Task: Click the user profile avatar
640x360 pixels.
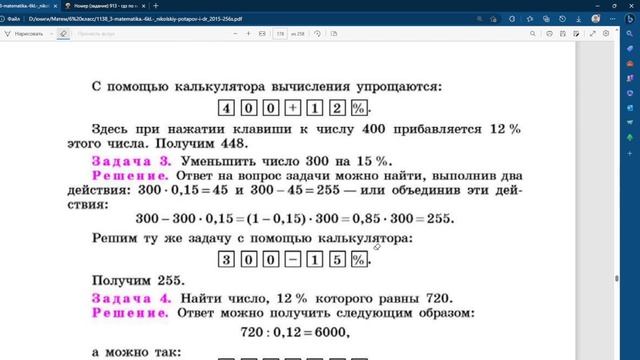Action: (x=596, y=19)
